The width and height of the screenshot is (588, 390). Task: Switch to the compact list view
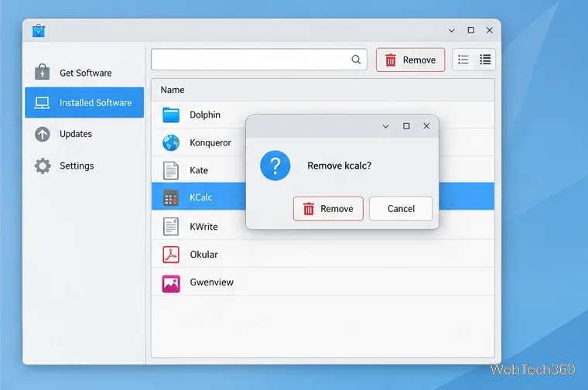tap(463, 60)
